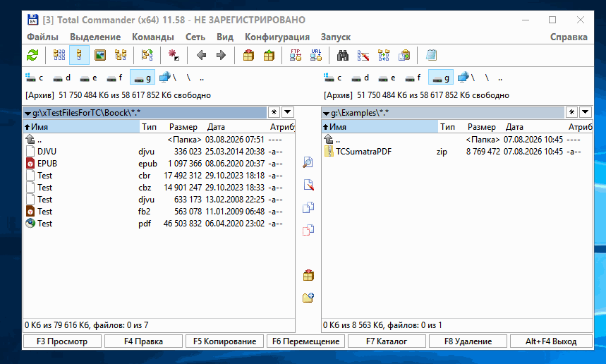Select drive g in right panel
This screenshot has width=606, height=364.
pos(441,78)
